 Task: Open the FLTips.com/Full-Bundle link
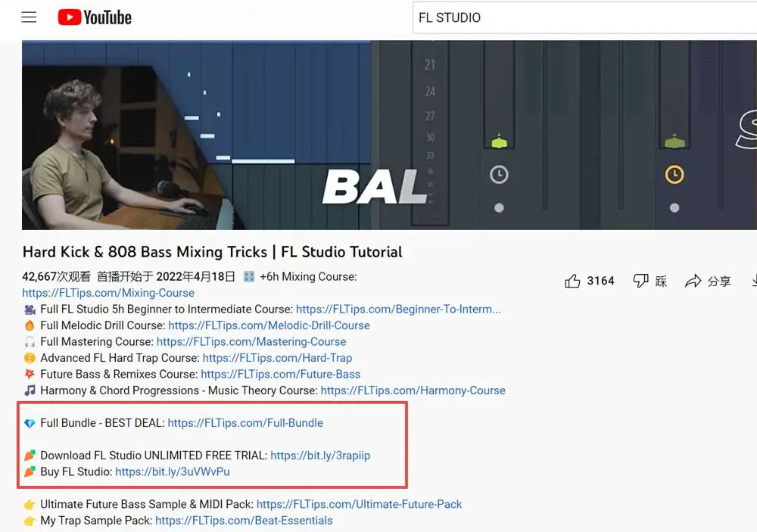point(245,423)
